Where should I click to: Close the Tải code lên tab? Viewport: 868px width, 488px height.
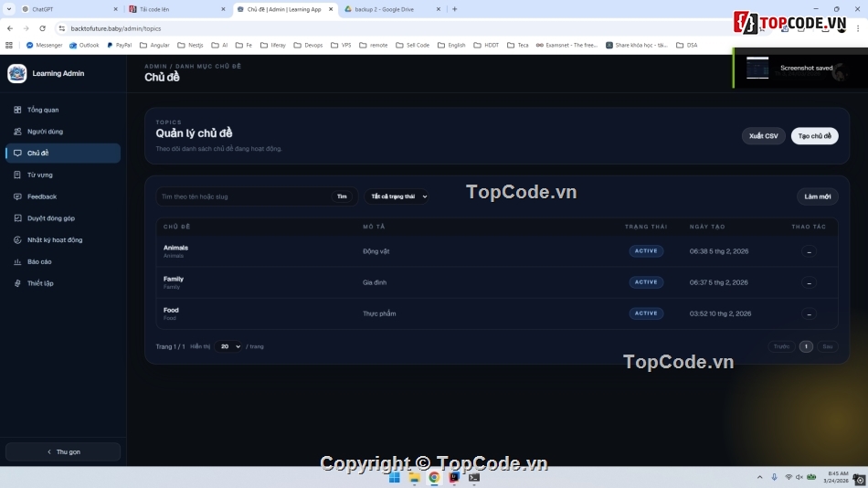pyautogui.click(x=223, y=9)
